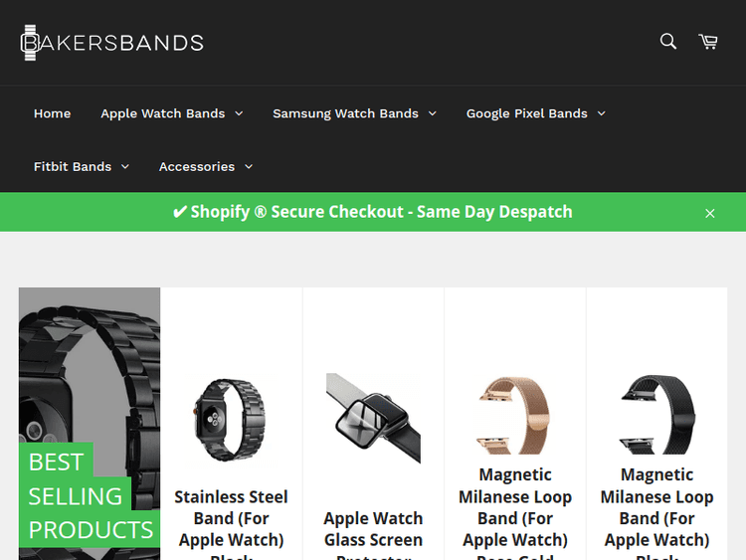Open the shopping cart icon
746x560 pixels.
pos(708,42)
